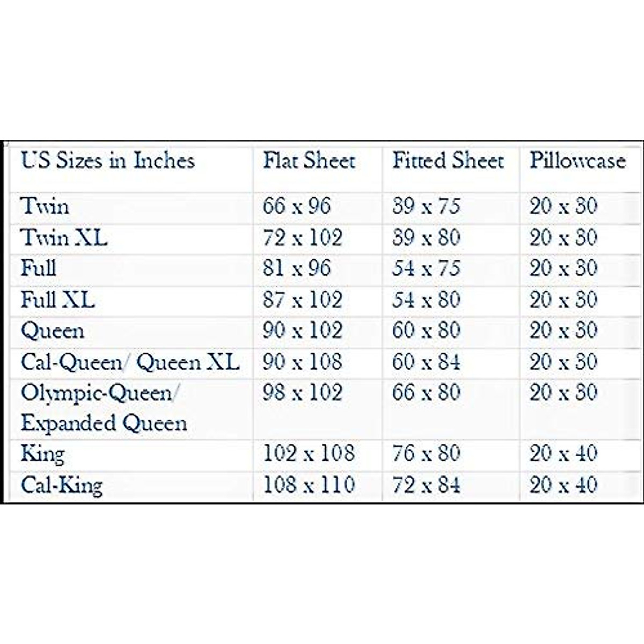Select the "Fitted Sheet" column header
Screen dimensions: 644x644
tap(448, 160)
